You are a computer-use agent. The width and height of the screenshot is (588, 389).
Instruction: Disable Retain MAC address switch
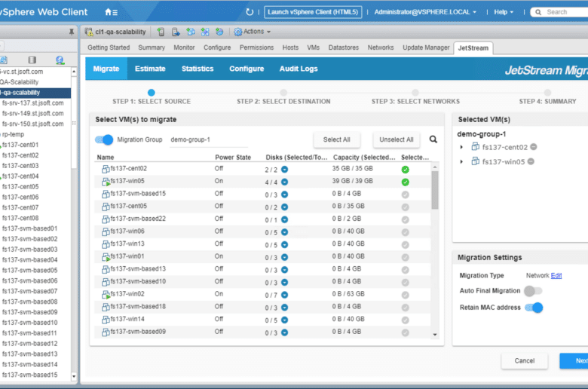click(x=534, y=308)
